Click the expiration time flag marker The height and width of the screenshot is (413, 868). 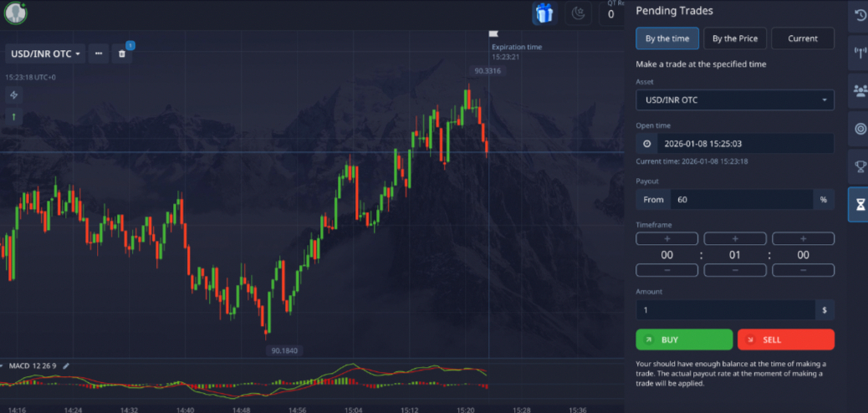[493, 35]
